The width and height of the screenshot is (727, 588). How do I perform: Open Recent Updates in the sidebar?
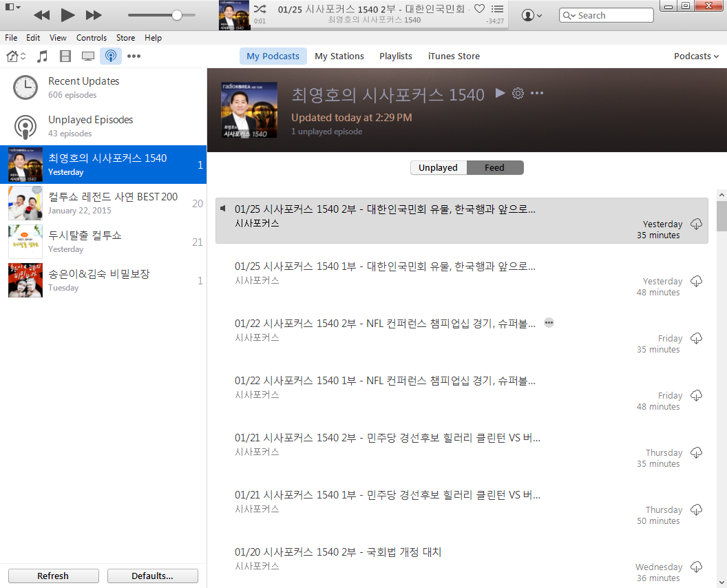tap(103, 87)
